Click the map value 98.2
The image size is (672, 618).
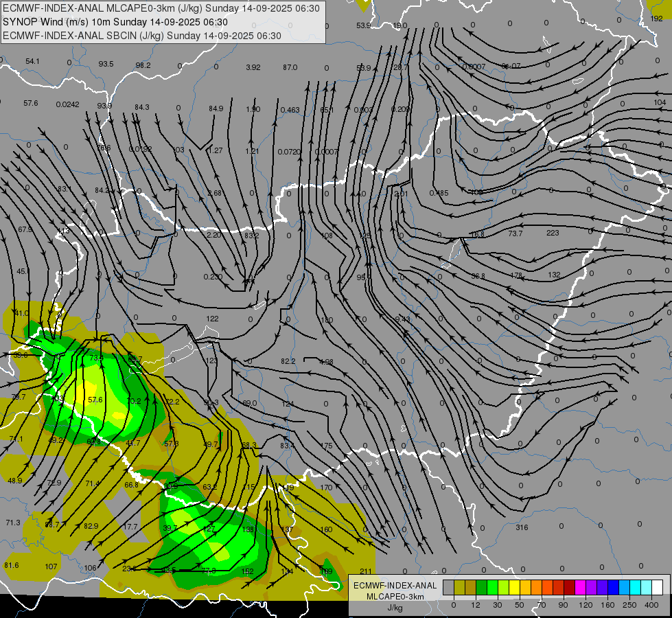(143, 65)
